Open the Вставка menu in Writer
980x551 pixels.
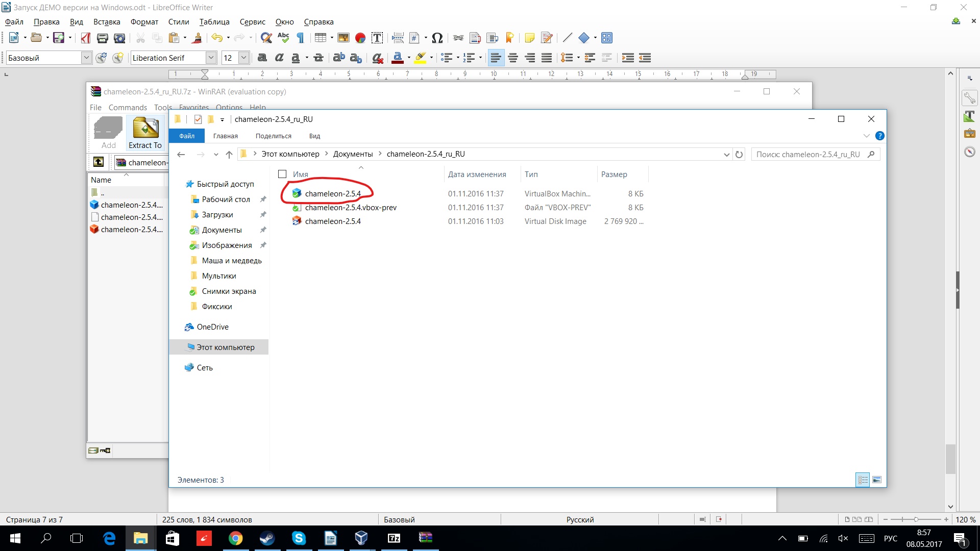[107, 22]
